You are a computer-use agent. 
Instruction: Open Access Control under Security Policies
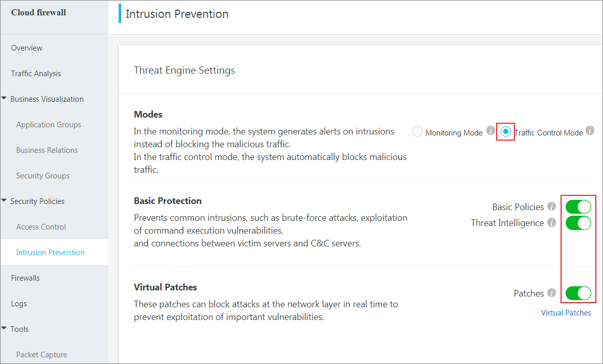click(x=41, y=227)
